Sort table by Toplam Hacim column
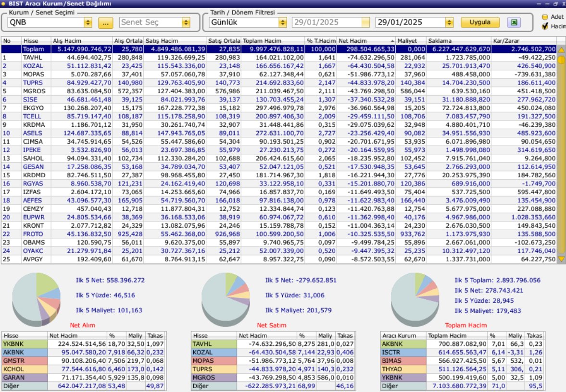 pyautogui.click(x=273, y=41)
